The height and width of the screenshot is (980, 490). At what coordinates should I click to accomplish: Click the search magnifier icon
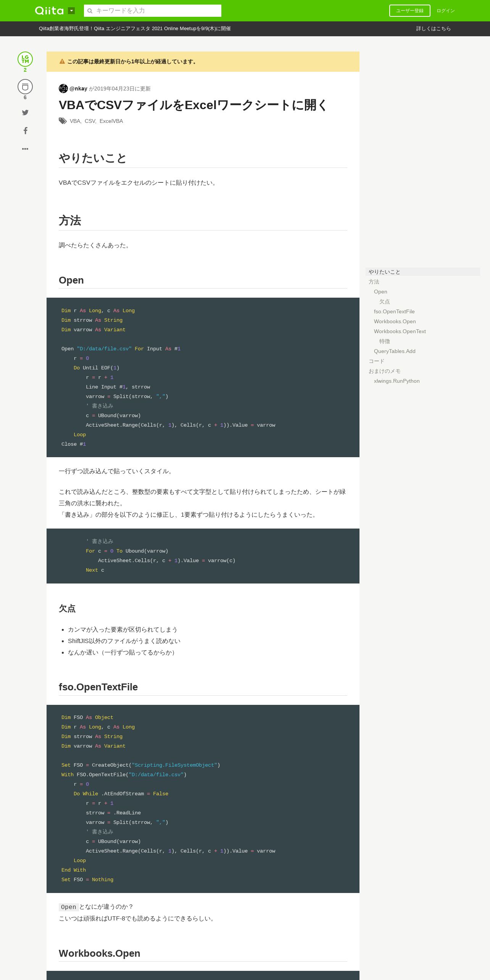coord(90,11)
